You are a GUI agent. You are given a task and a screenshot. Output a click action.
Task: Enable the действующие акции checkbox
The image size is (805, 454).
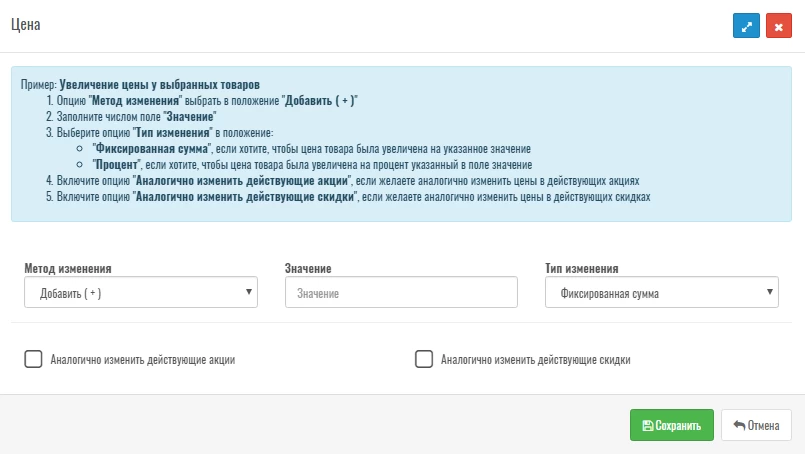pyautogui.click(x=33, y=359)
